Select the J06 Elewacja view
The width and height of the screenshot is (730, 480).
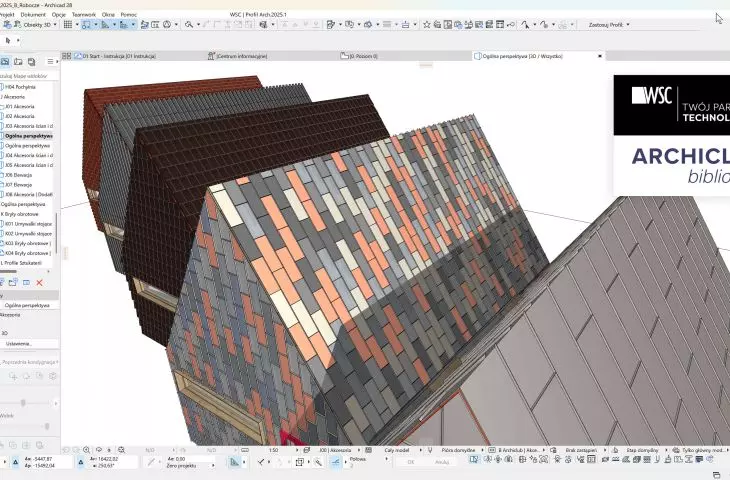tap(19, 175)
